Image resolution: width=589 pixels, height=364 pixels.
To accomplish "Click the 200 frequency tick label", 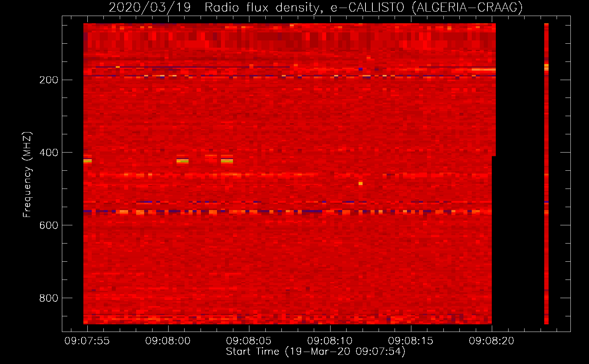I will [49, 80].
